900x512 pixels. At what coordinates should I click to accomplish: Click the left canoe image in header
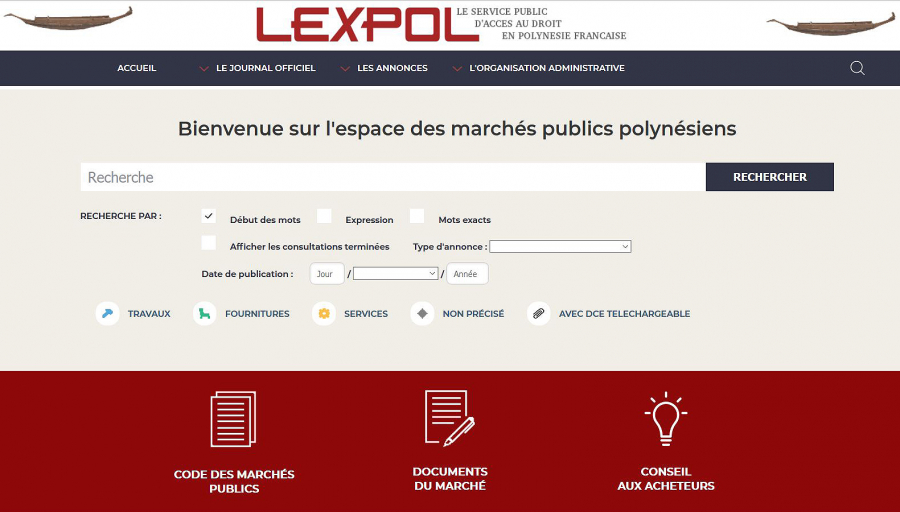coord(68,19)
